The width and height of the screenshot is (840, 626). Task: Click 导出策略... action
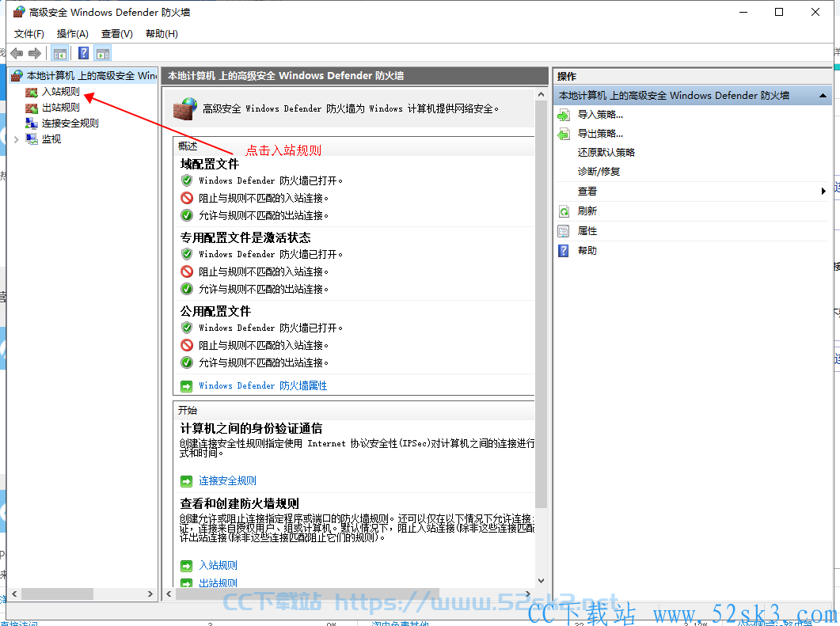tap(601, 134)
